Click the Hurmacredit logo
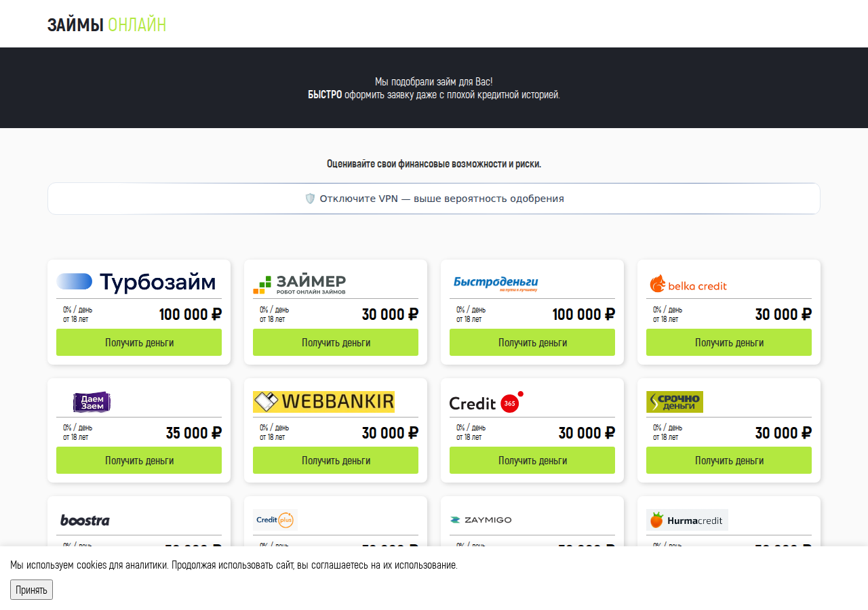This screenshot has width=868, height=610. 687,520
